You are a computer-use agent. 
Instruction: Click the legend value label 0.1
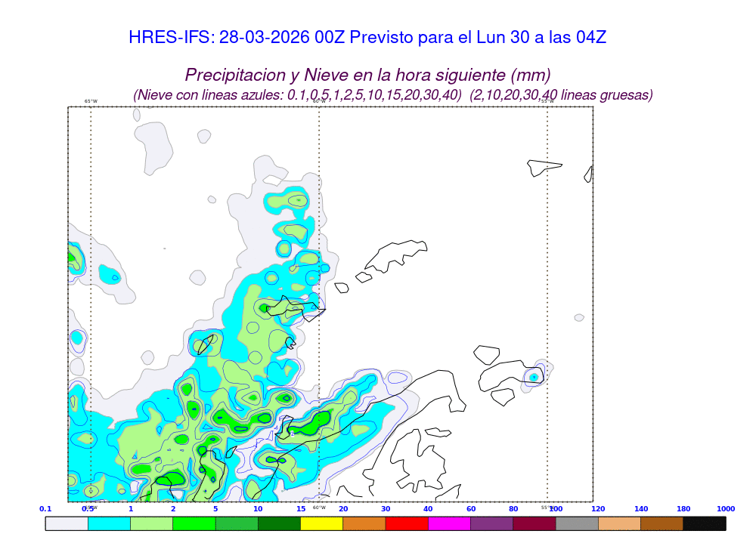(x=45, y=509)
